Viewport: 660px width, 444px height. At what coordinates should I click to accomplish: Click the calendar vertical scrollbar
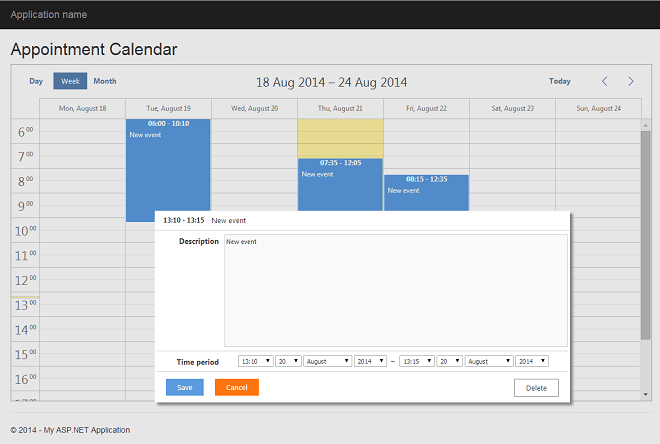coord(645,235)
